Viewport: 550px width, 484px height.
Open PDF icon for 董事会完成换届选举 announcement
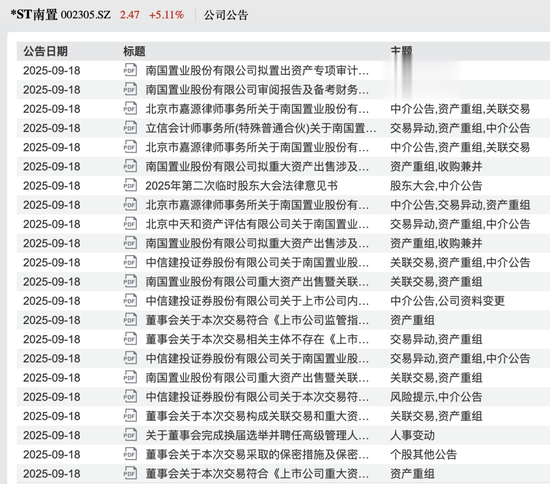(130, 435)
